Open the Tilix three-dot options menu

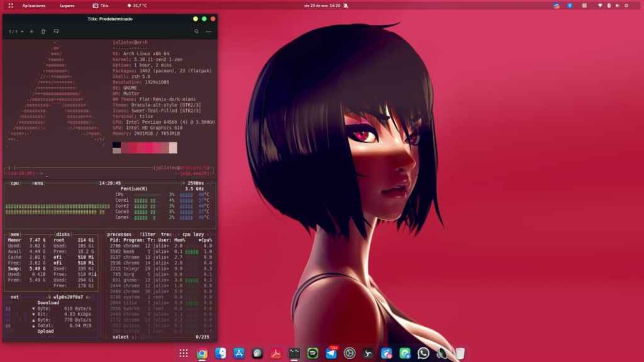209,31
